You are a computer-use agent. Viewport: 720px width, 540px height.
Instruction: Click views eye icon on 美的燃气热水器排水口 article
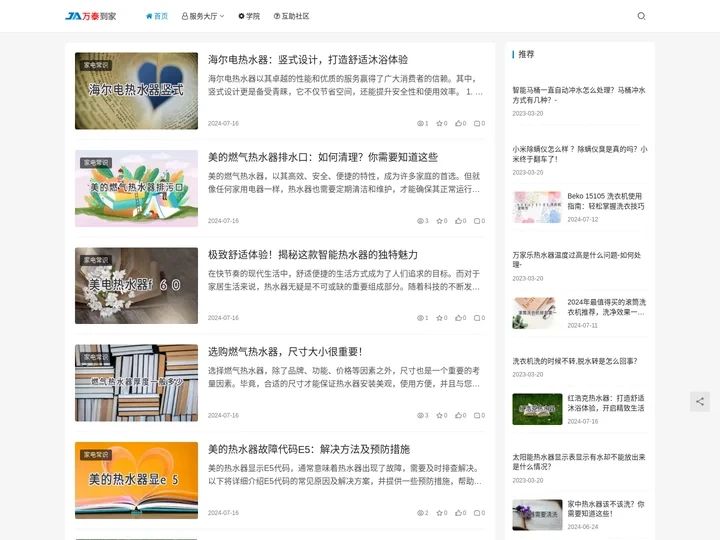(422, 221)
